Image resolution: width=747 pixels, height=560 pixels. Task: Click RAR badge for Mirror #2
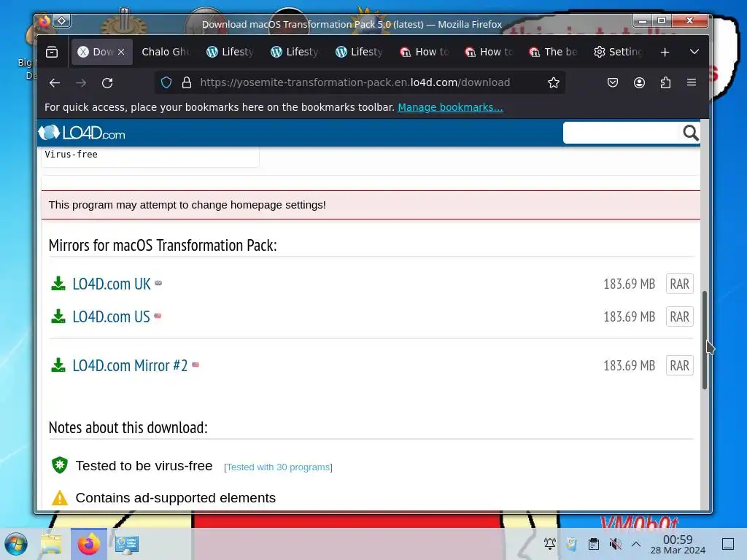point(679,366)
